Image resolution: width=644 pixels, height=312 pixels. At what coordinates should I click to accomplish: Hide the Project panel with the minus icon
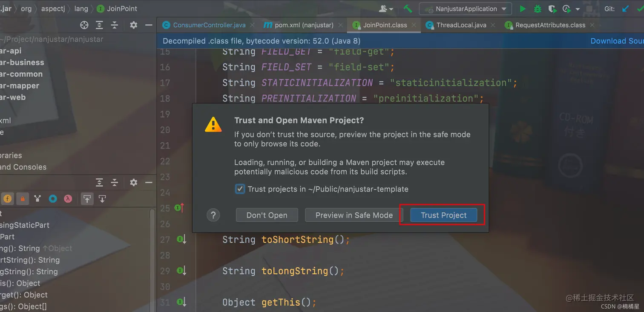pos(149,25)
